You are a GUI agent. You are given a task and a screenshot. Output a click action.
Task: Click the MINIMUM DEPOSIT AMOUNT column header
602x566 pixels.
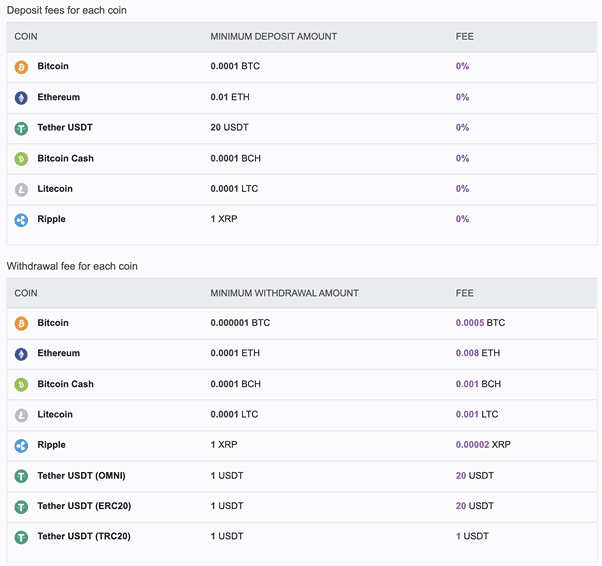pos(273,37)
